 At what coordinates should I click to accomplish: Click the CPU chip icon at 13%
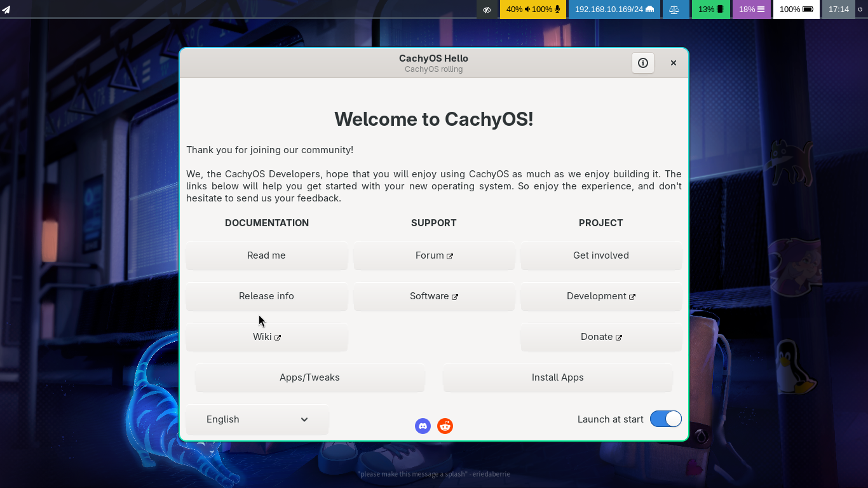(x=720, y=10)
